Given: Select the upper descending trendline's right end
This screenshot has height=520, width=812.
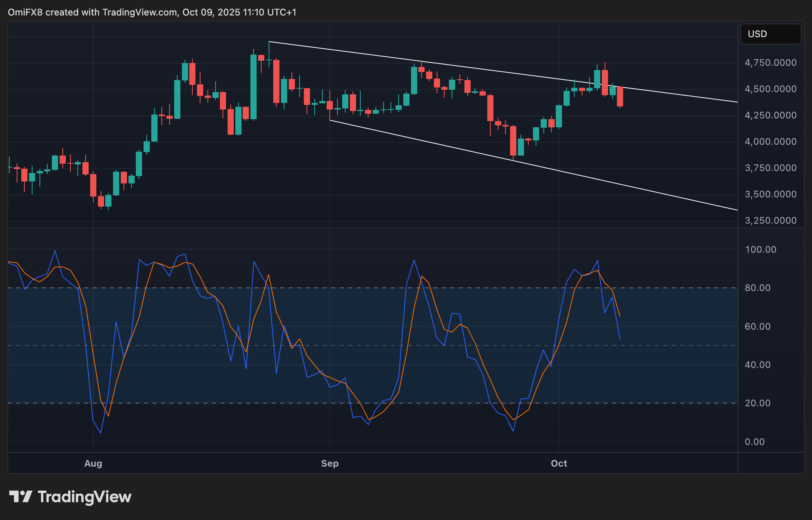Looking at the screenshot, I should (737, 102).
